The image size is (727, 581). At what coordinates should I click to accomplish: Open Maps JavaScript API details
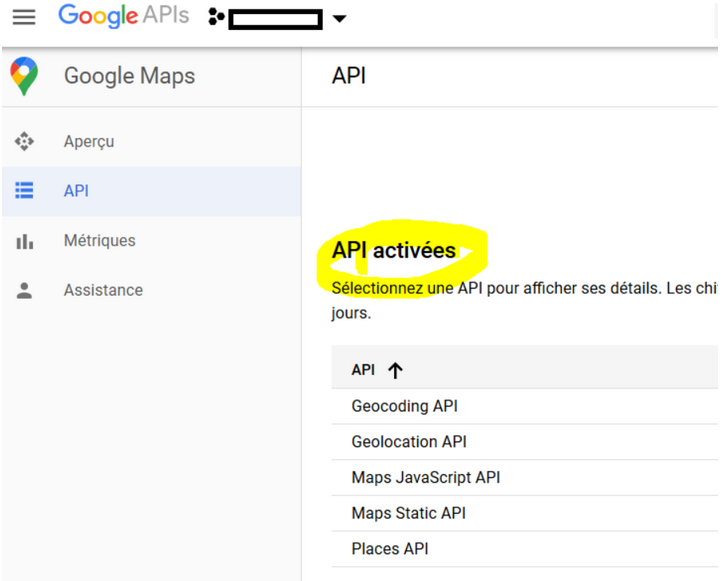[426, 478]
